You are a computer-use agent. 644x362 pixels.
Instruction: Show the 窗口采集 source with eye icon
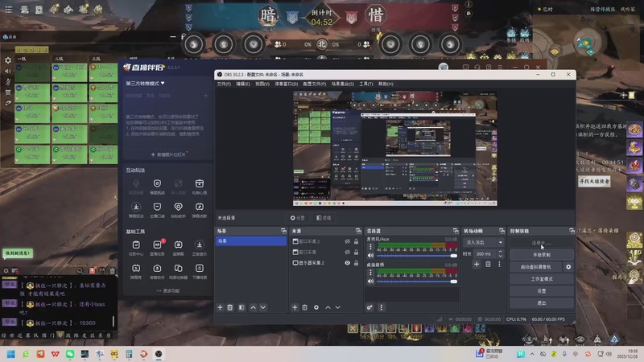(x=348, y=252)
